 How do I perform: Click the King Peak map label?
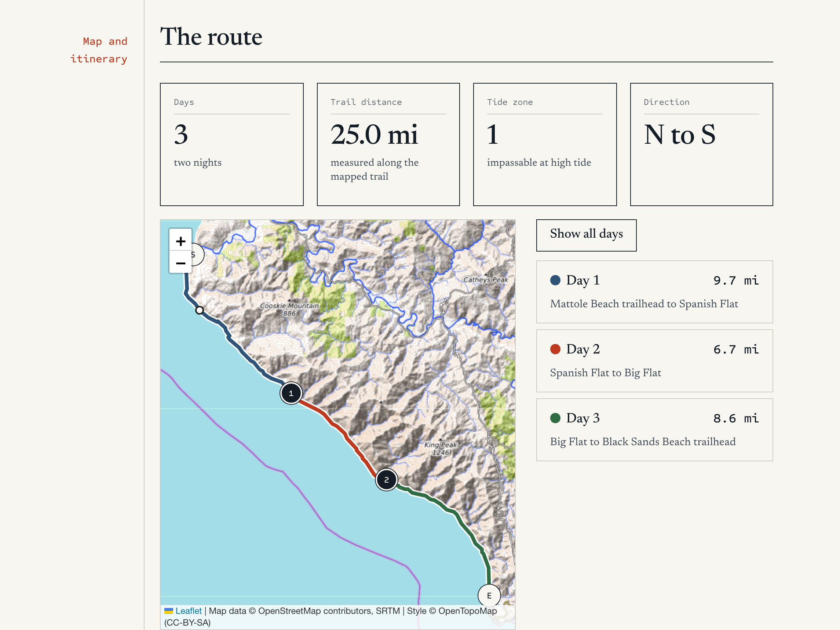click(x=441, y=448)
